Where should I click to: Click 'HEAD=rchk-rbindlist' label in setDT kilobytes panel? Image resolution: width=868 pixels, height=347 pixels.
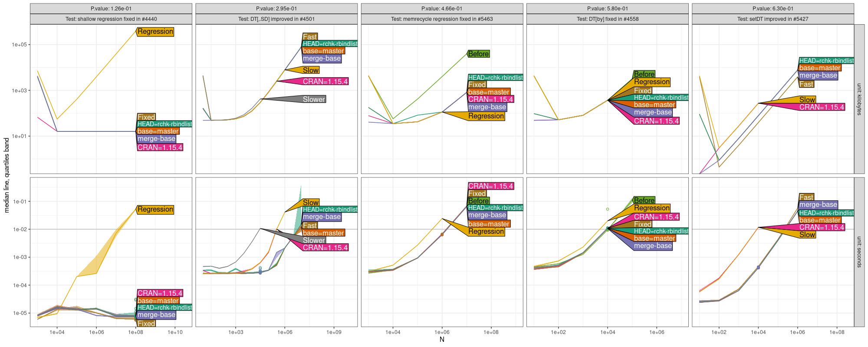[x=826, y=61]
